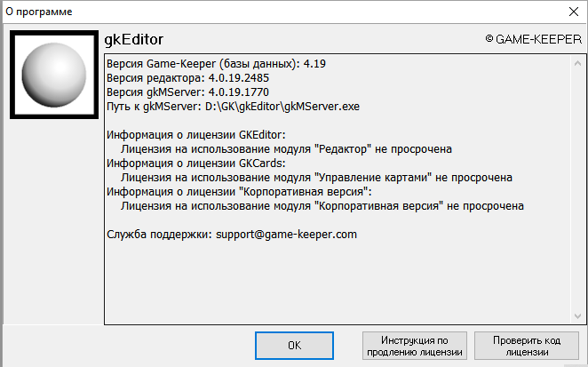Click the gkEditor title text
588x367 pixels.
(134, 39)
